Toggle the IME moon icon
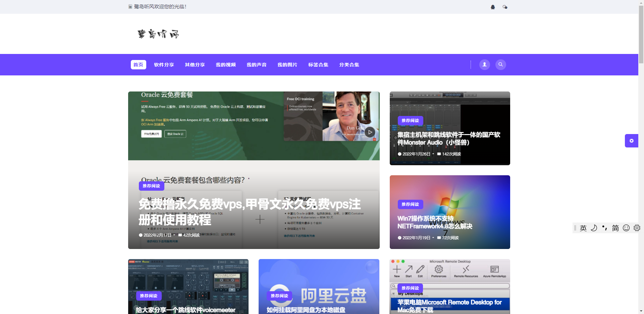Viewport: 644px width, 314px height. tap(594, 228)
